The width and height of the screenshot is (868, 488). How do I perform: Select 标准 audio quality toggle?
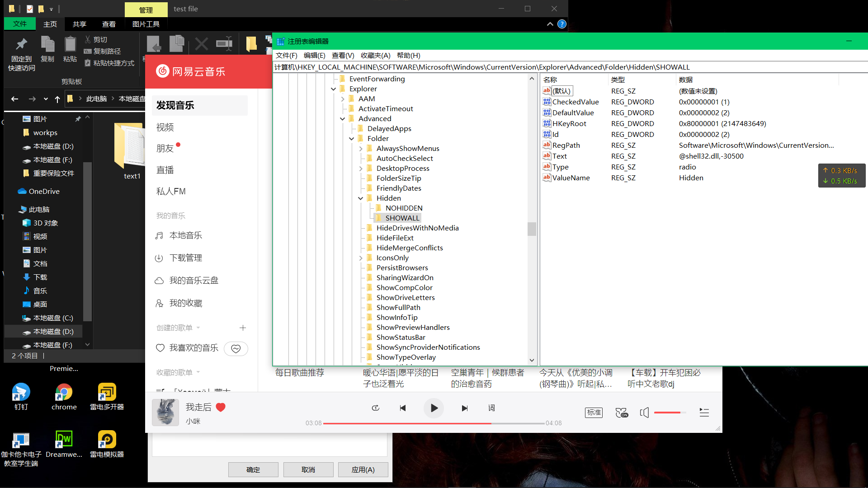pyautogui.click(x=594, y=413)
